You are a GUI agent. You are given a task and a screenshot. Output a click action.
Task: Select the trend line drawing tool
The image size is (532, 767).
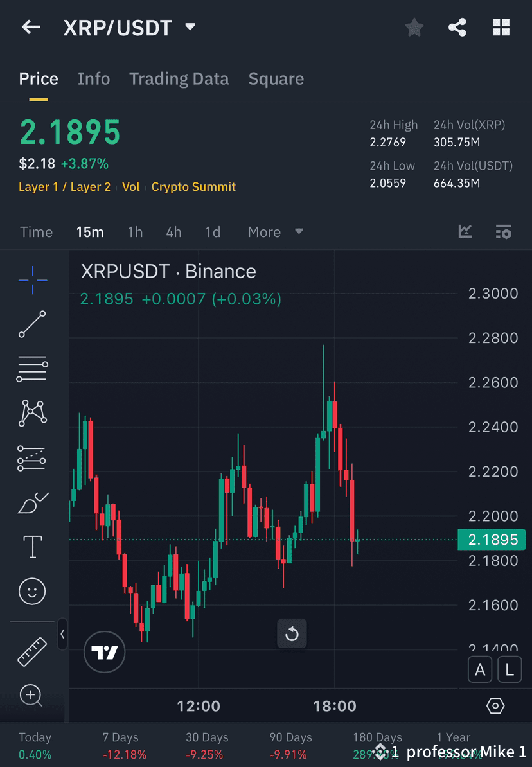point(32,324)
